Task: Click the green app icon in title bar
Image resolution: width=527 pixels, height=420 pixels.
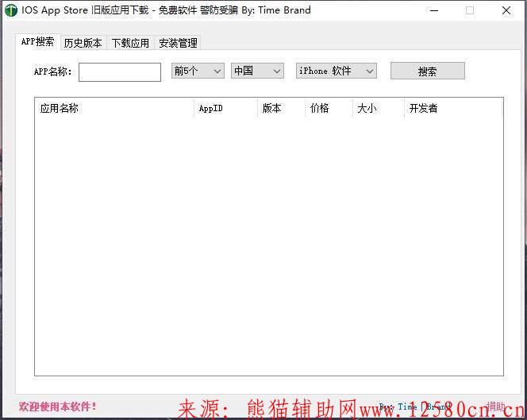Action: 11,10
